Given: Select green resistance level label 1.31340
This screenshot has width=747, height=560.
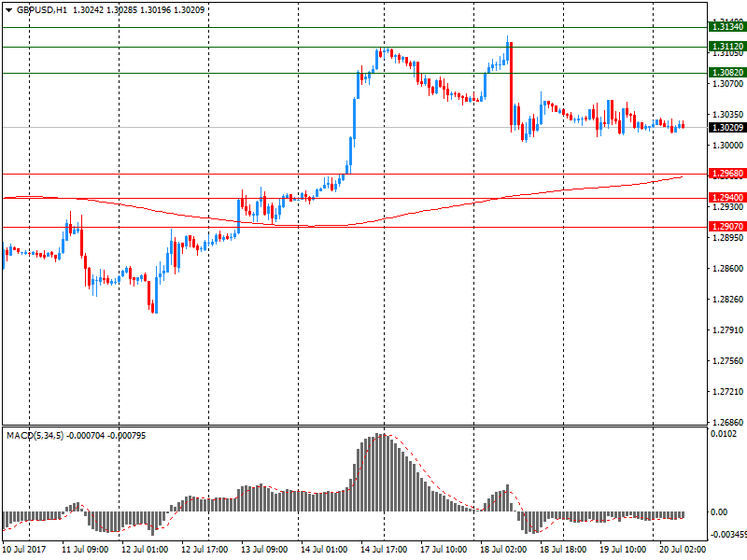Looking at the screenshot, I should pyautogui.click(x=727, y=27).
